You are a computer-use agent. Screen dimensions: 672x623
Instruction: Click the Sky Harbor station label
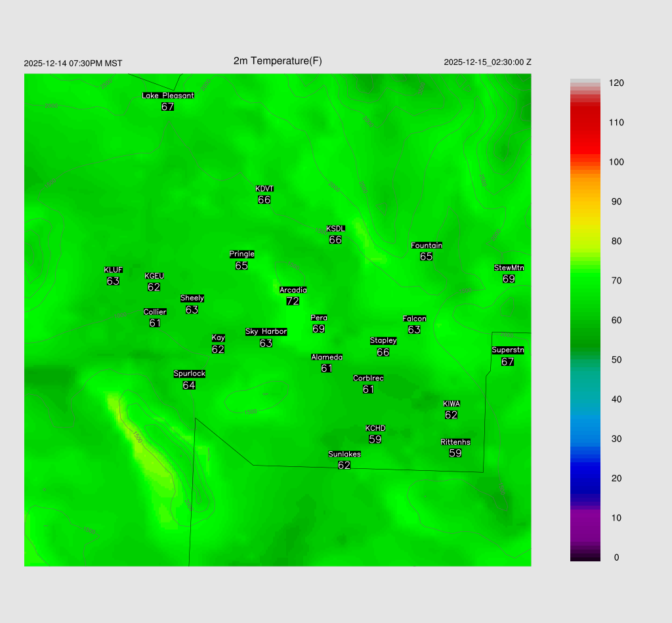click(266, 332)
